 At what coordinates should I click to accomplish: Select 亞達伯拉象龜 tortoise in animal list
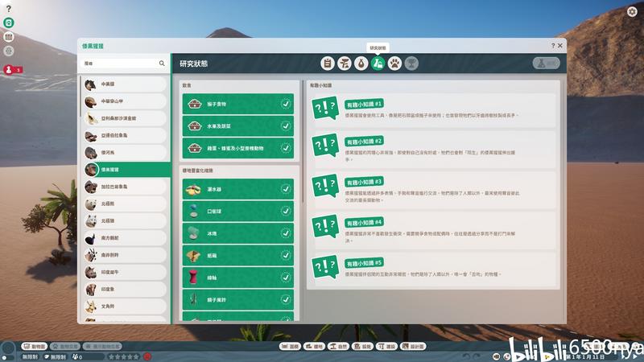point(126,135)
